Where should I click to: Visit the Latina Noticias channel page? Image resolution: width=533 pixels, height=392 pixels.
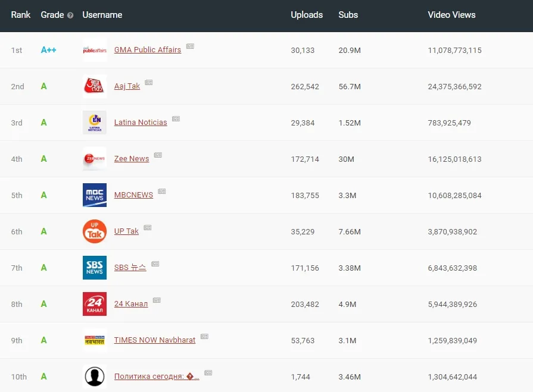click(141, 123)
